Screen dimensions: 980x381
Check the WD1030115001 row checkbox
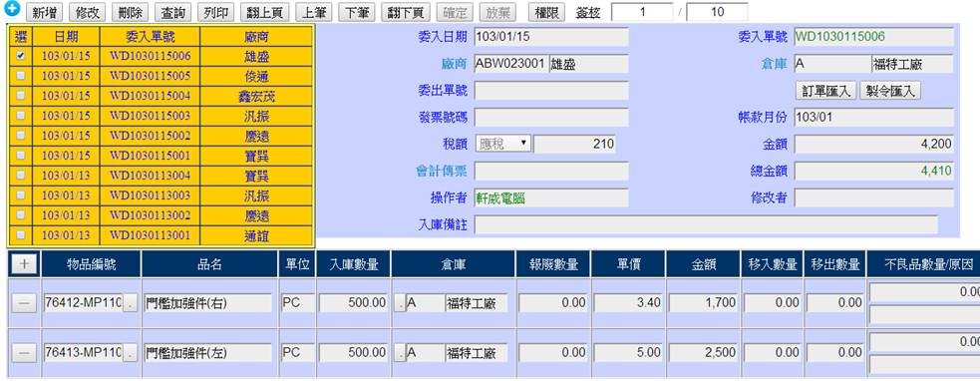click(21, 156)
